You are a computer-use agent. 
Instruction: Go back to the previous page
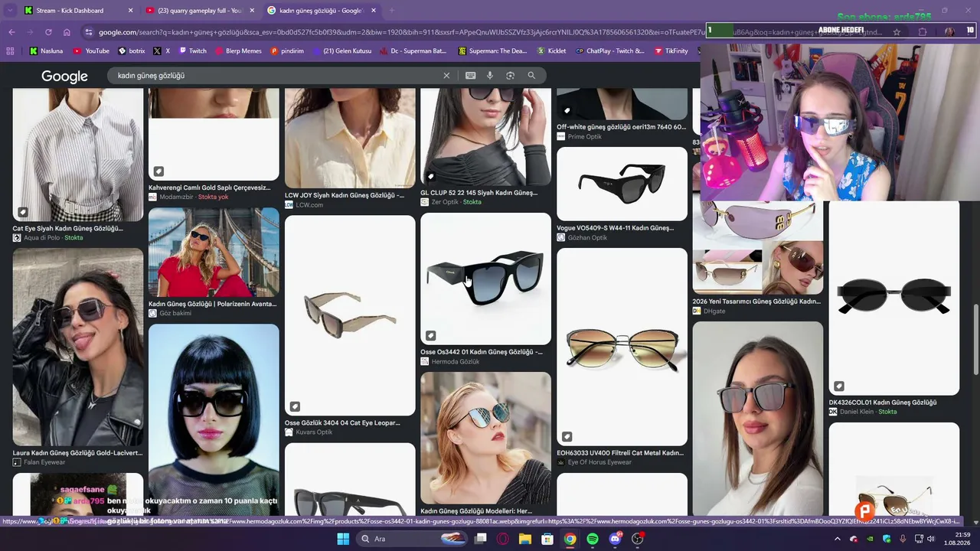coord(11,32)
